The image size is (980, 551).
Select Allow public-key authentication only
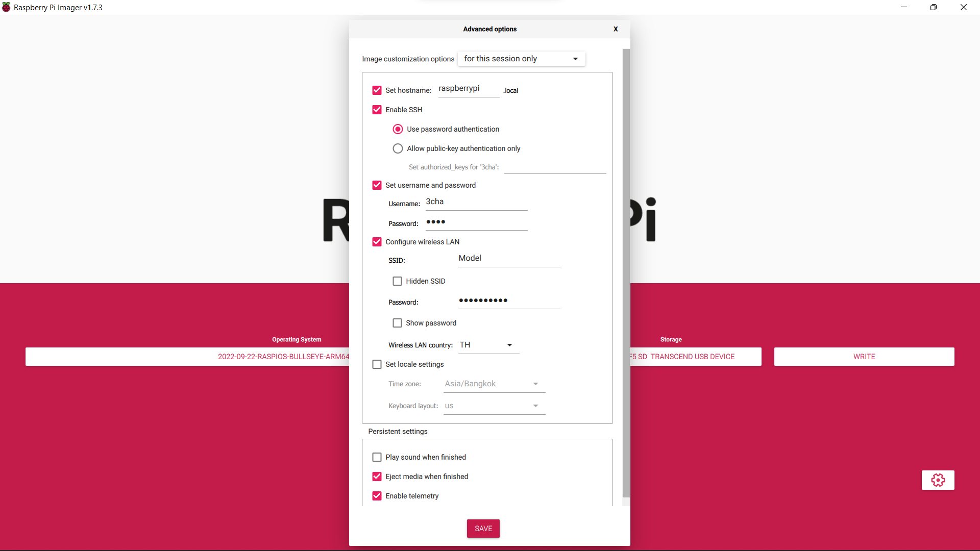pos(398,148)
